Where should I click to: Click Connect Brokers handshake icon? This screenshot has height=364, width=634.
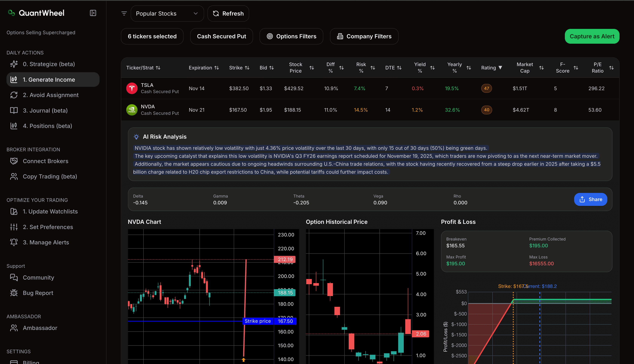click(x=14, y=161)
